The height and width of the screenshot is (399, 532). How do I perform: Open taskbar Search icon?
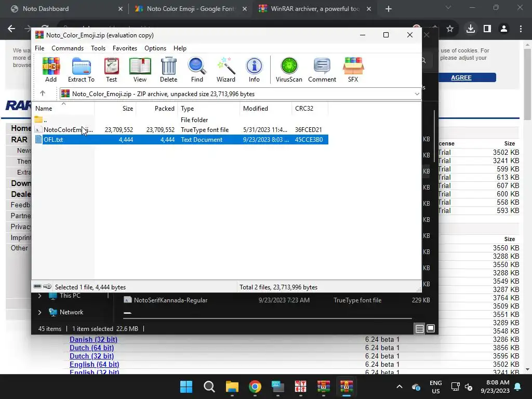coord(209,387)
